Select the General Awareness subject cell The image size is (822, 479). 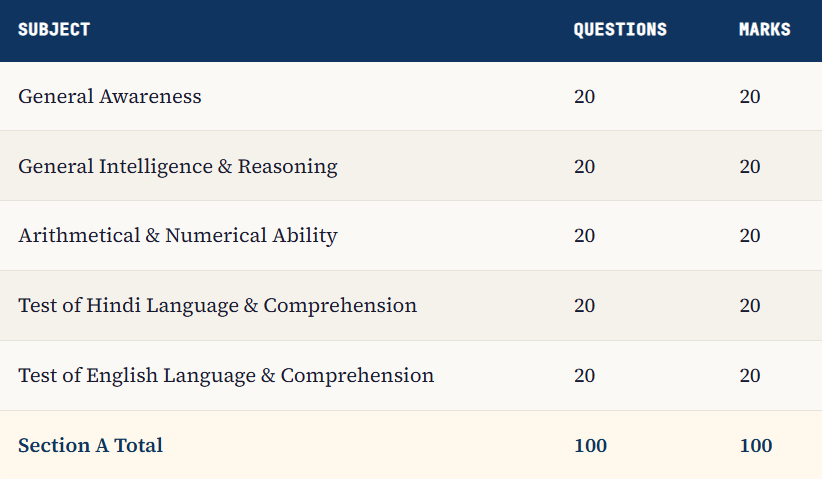[x=110, y=96]
